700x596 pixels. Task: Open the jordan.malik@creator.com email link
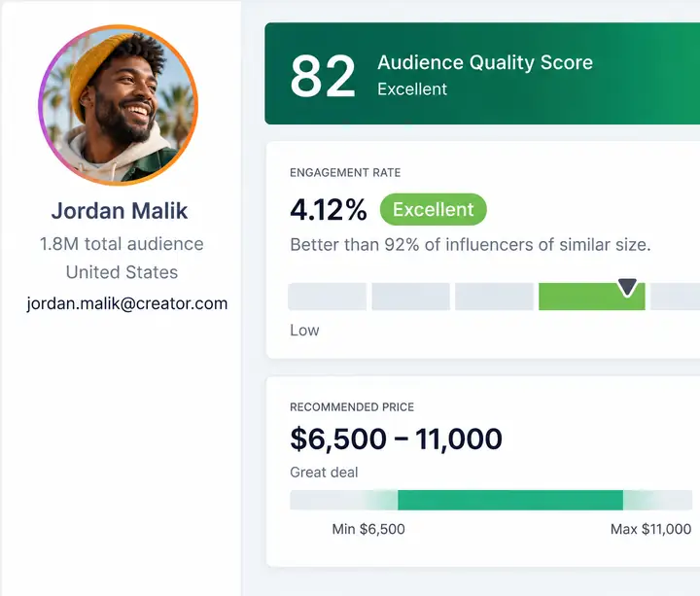click(127, 303)
